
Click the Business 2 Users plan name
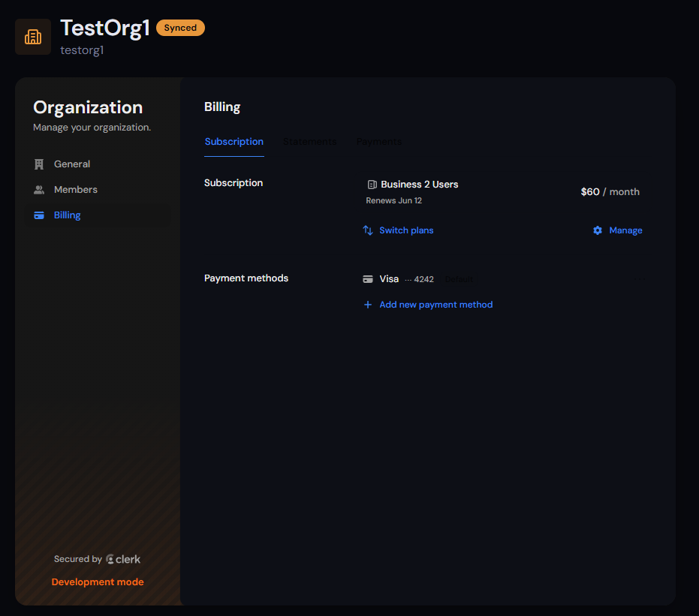(x=420, y=185)
